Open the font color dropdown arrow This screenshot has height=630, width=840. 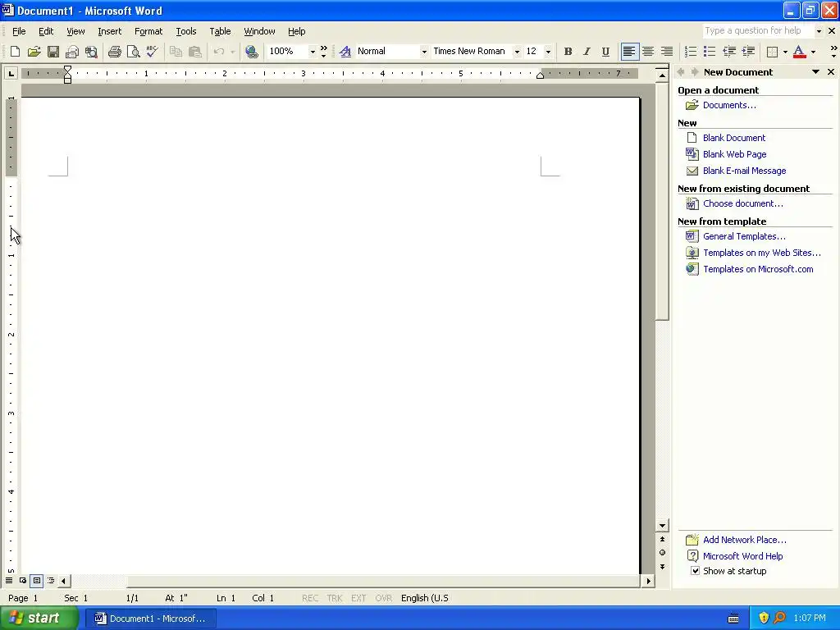813,52
